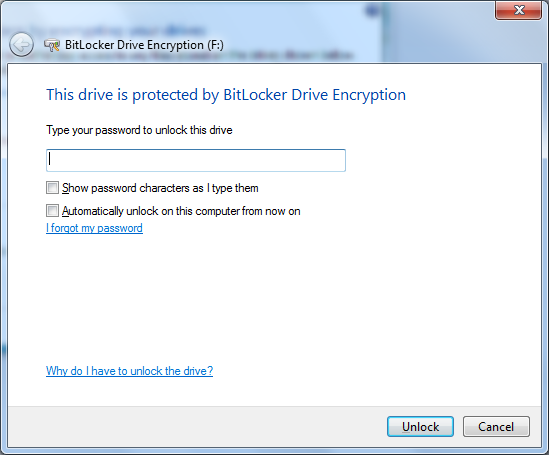Click the BitLocker Drive Encryption (F:) title text
Viewport: 549px width, 455px height.
144,45
